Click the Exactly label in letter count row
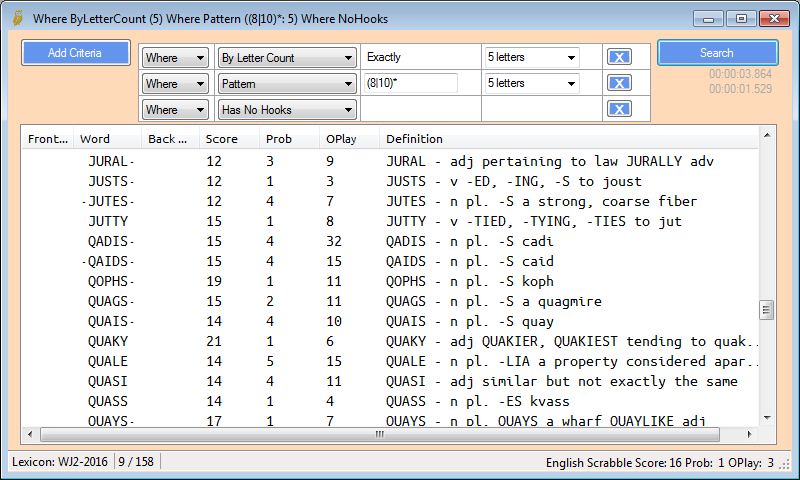Screen dimensions: 800x480 [x=384, y=57]
